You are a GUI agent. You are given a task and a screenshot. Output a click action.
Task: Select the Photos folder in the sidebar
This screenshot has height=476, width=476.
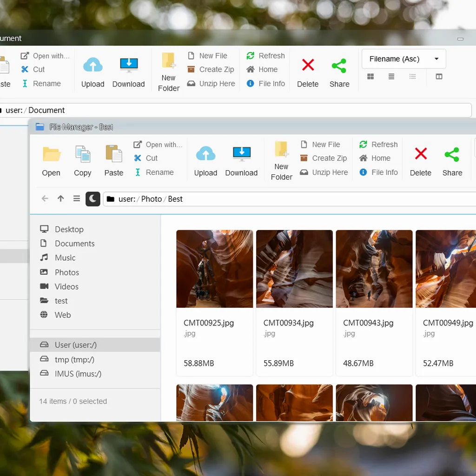[x=66, y=272]
